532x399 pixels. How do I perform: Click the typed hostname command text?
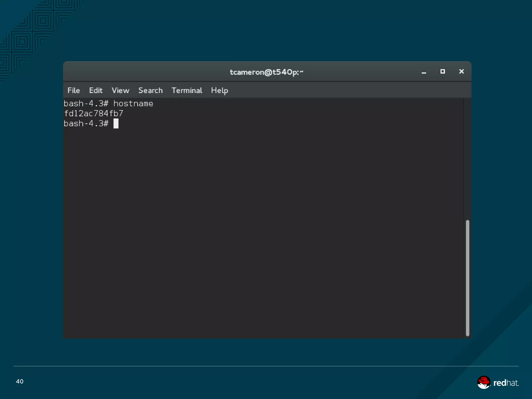133,104
